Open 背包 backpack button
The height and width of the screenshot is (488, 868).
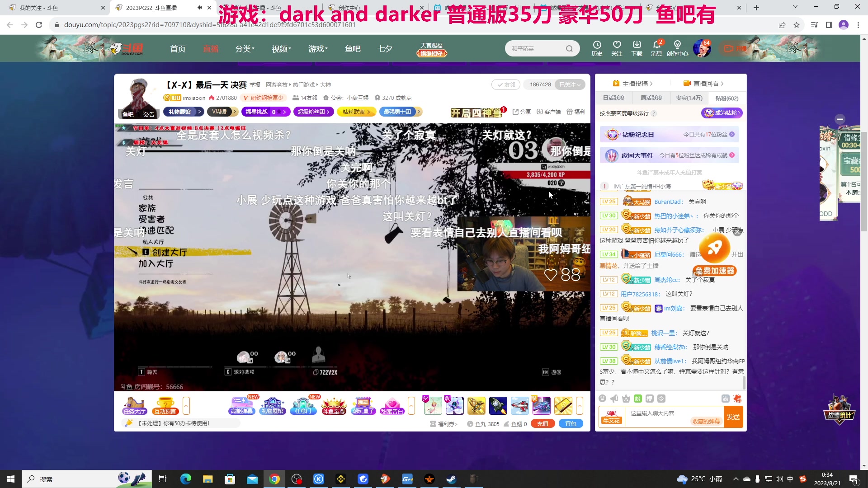point(571,423)
